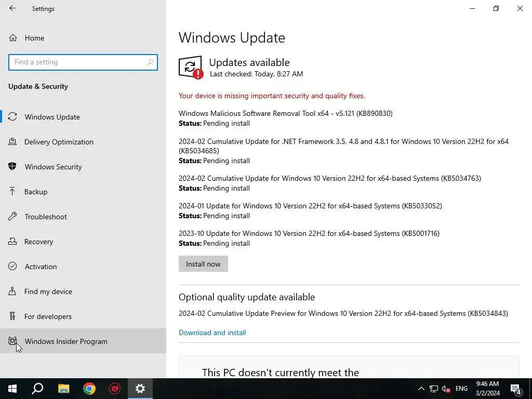The height and width of the screenshot is (399, 532).
Task: Show hidden system tray icons
Action: click(421, 389)
